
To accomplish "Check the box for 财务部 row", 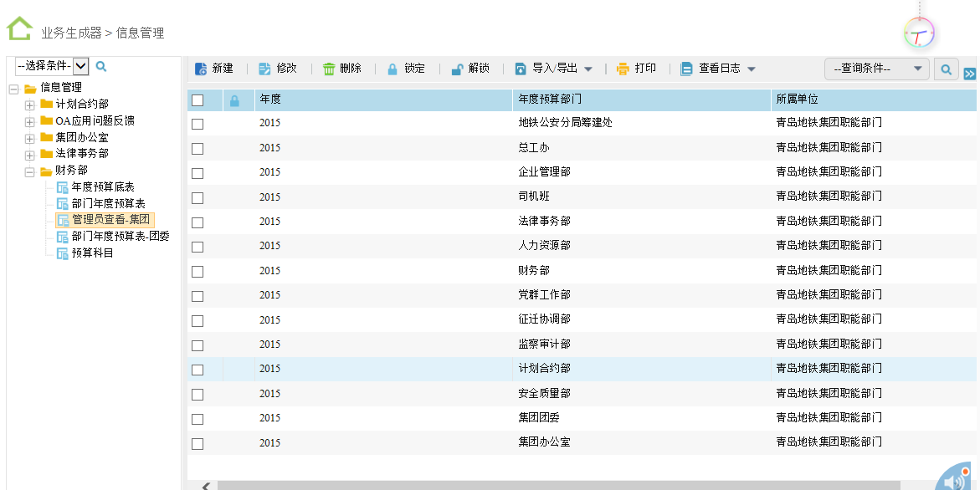I will [198, 272].
